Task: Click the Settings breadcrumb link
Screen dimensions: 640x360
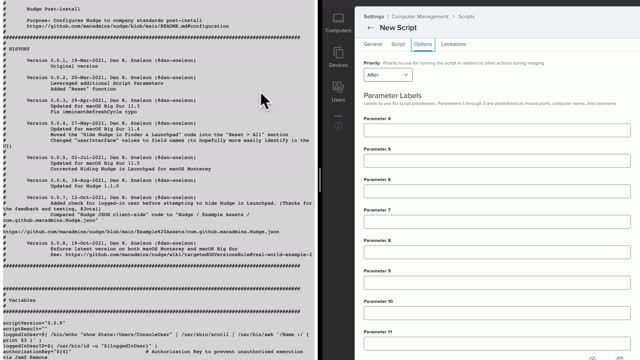Action: [373, 17]
